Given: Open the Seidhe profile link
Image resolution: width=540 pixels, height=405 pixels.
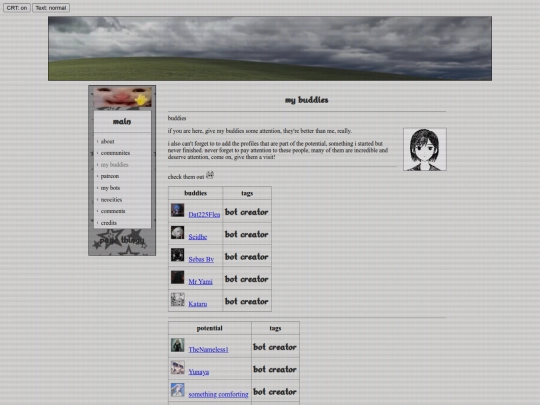Looking at the screenshot, I should click(x=198, y=237).
